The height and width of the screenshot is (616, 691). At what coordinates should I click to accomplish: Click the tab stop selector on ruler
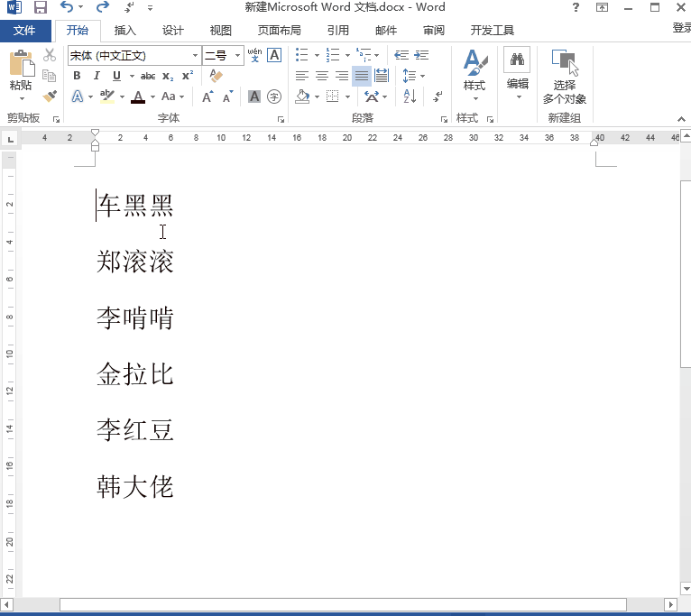tap(11, 140)
